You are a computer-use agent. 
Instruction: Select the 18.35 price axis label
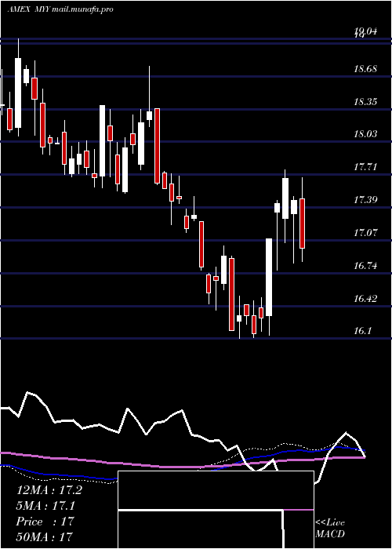[x=365, y=102]
